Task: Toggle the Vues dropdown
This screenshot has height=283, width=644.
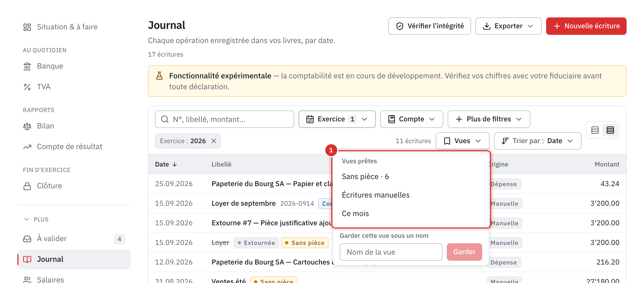Action: [x=462, y=141]
